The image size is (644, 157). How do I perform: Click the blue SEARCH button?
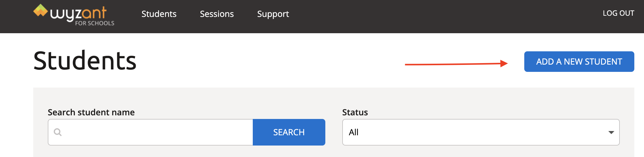[289, 132]
